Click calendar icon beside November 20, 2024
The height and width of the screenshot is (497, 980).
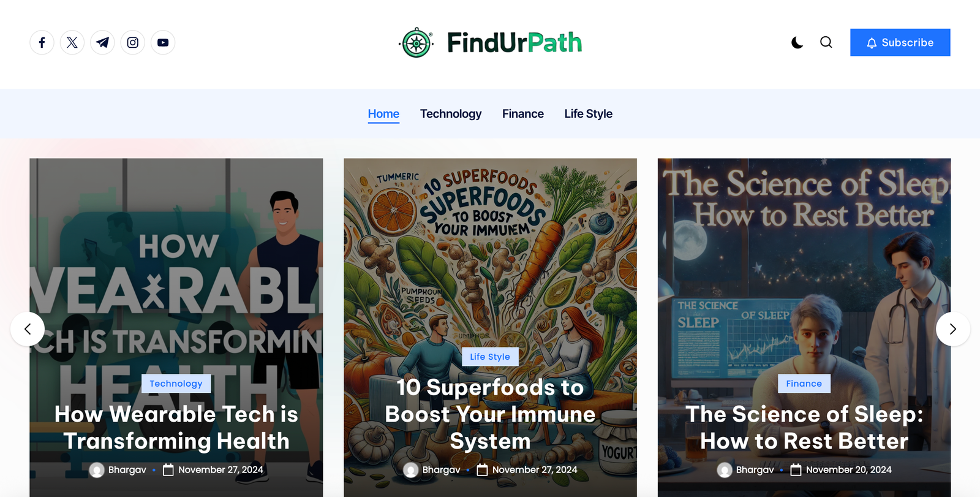click(796, 470)
